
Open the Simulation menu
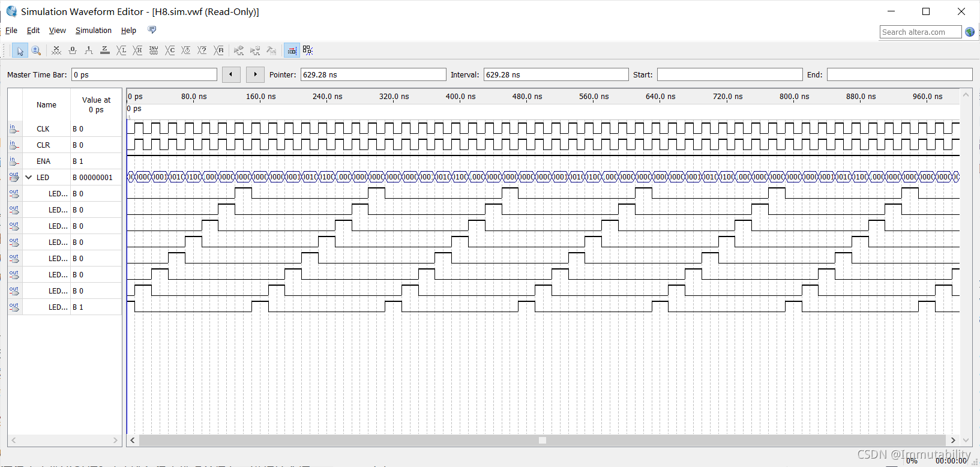coord(93,31)
